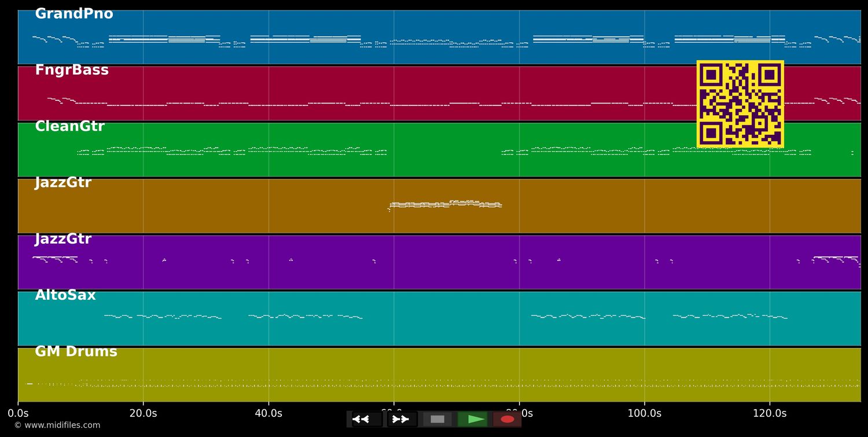Toggle the CleanGtr track active
This screenshot has height=437, width=868.
click(69, 126)
